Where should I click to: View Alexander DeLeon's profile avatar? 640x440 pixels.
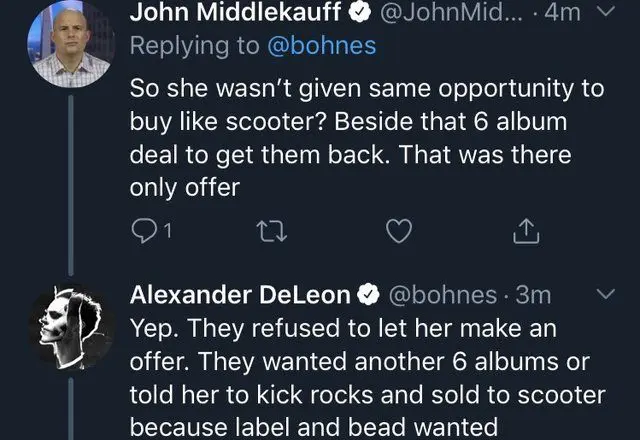click(70, 325)
